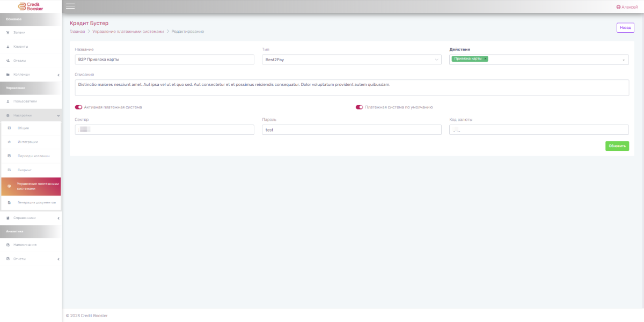The image size is (644, 322).
Task: Click the hamburger menu icon in top bar
Action: (x=70, y=6)
